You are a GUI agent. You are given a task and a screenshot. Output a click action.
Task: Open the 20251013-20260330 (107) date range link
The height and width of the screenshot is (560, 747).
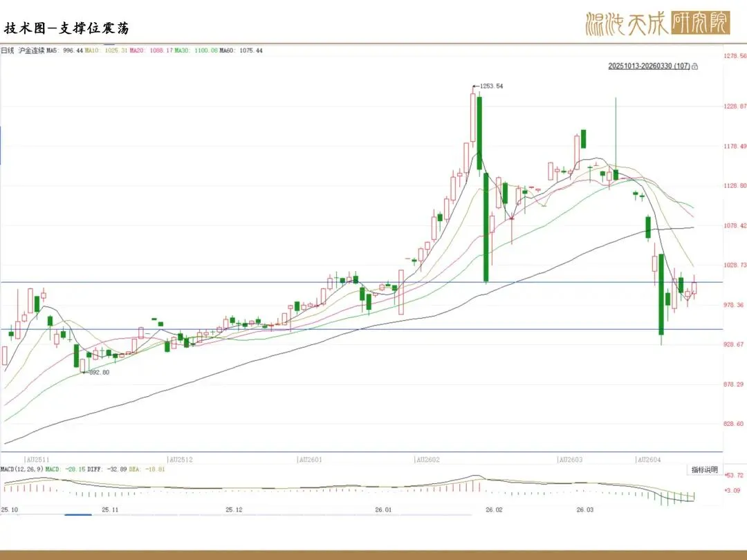coord(649,66)
